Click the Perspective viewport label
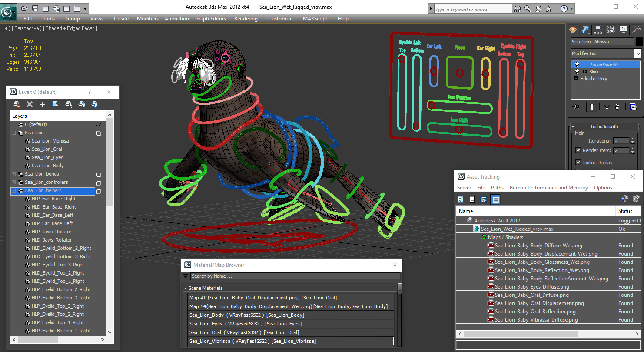Screen dimensions: 644x352 point(27,28)
